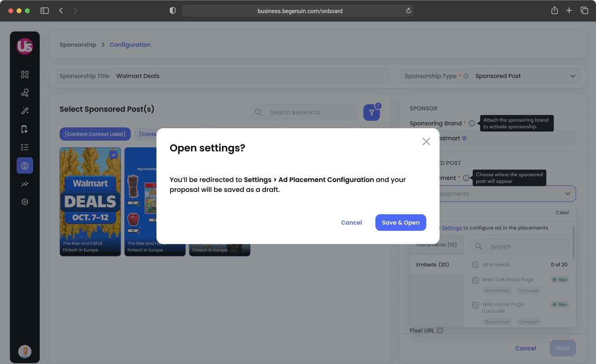Click the magnifier icon beside Search keywords
The height and width of the screenshot is (364, 596).
[x=258, y=113]
